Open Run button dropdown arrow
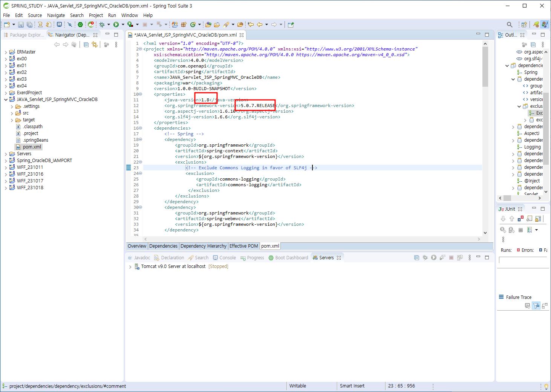Viewport: 551px width, 392px height. tap(123, 24)
